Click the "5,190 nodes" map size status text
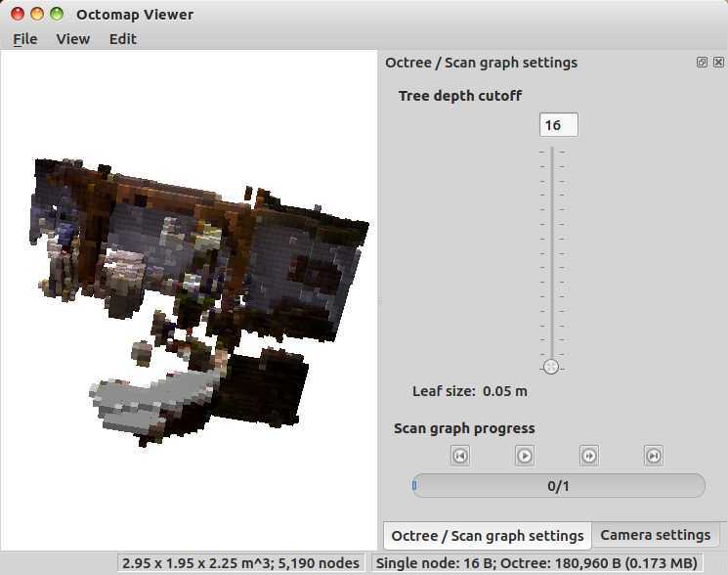The height and width of the screenshot is (575, 728). click(240, 563)
